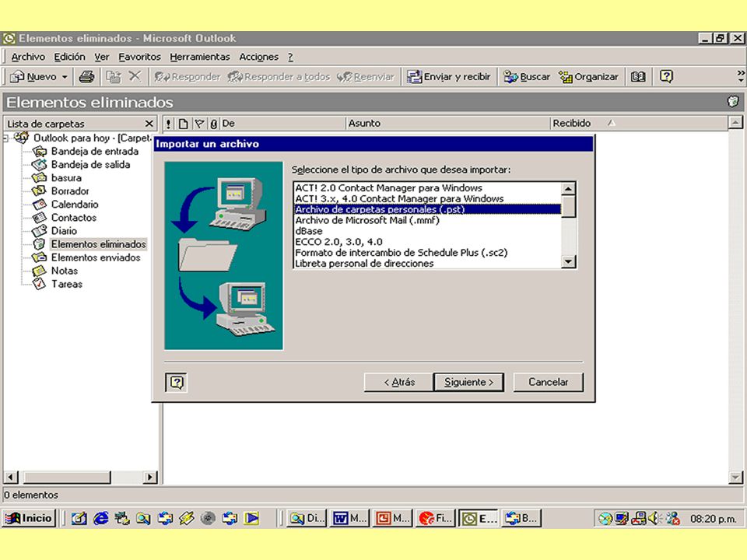Open the Herramientas menu
The image size is (747, 560).
200,57
